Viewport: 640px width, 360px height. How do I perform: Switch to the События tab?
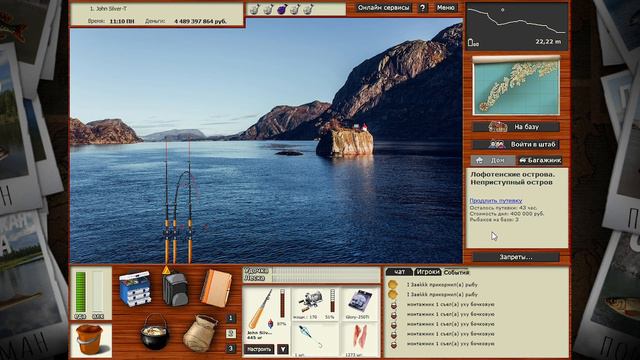tap(456, 272)
